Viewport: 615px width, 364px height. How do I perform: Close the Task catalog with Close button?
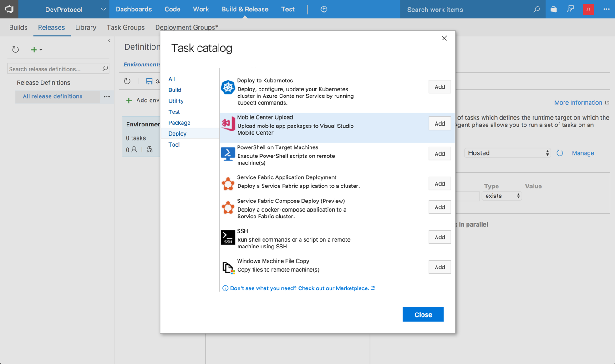coord(423,314)
